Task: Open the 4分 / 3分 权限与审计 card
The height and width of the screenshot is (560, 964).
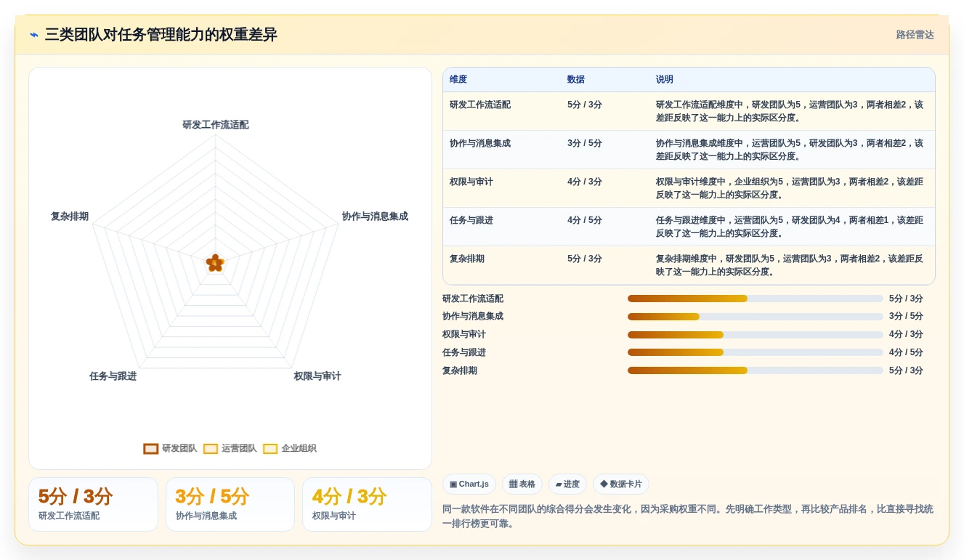Action: tap(367, 504)
